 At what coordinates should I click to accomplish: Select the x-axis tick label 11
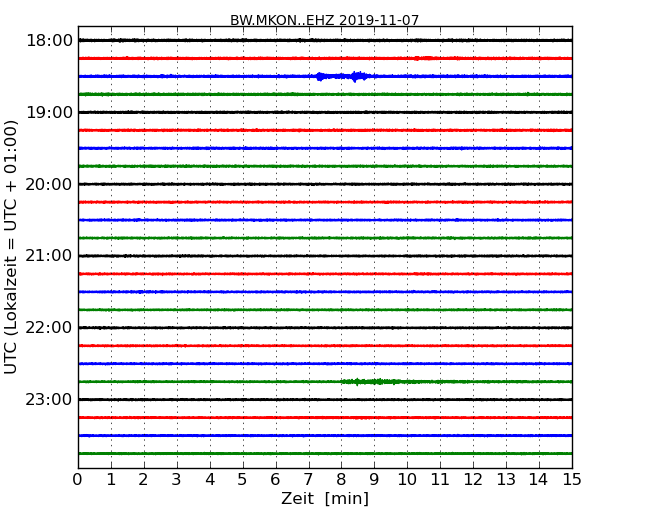click(x=440, y=479)
